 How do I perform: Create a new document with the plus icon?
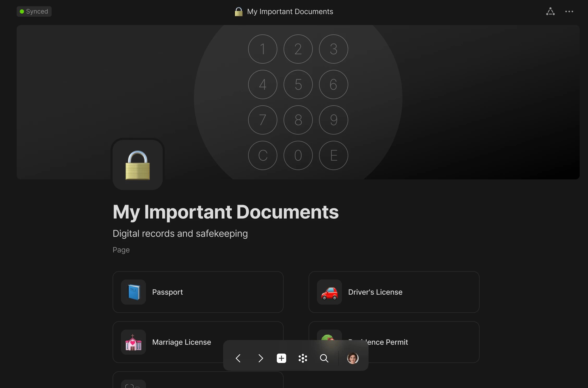pyautogui.click(x=281, y=358)
